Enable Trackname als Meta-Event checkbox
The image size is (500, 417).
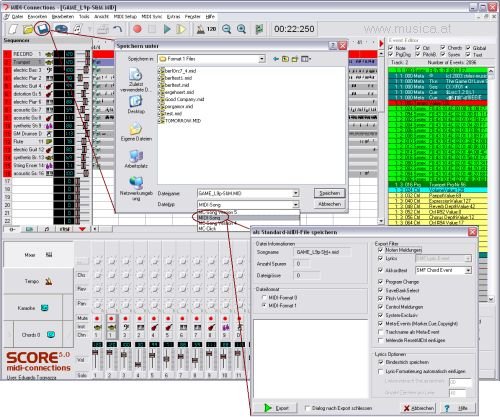[381, 332]
